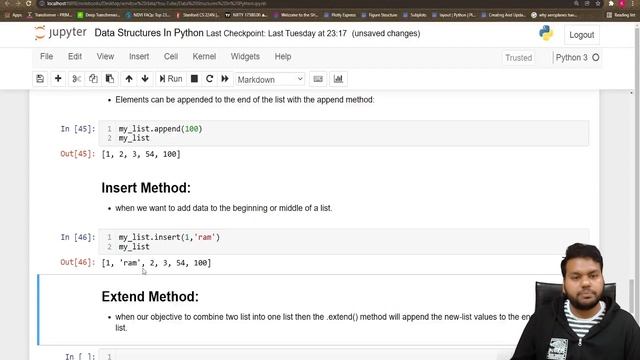Click the bar chart toolbar icon
The width and height of the screenshot is (640, 360).
[x=338, y=79]
